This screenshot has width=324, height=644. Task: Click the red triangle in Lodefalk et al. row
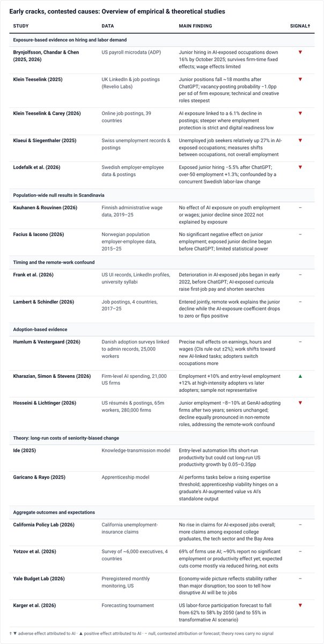(300, 167)
